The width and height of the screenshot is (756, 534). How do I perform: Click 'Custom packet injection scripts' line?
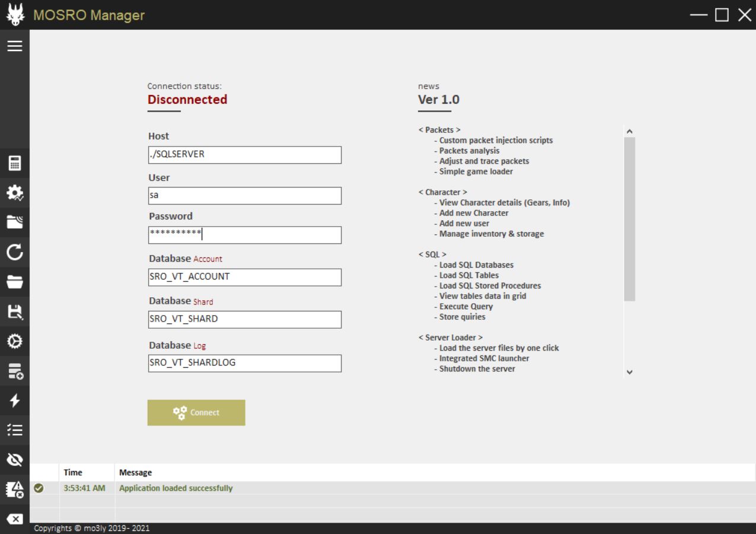point(493,141)
